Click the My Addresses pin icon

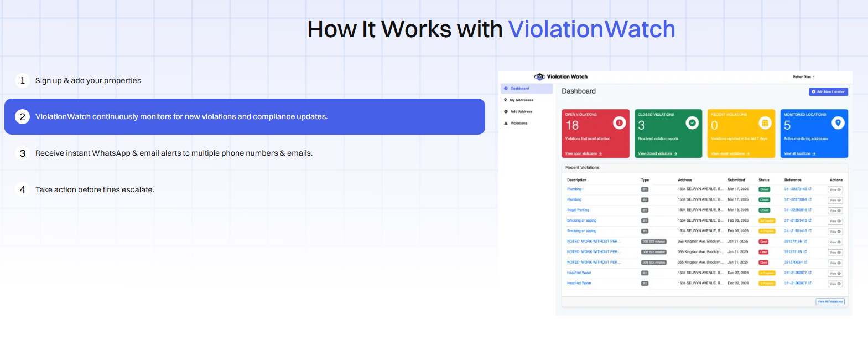point(506,100)
